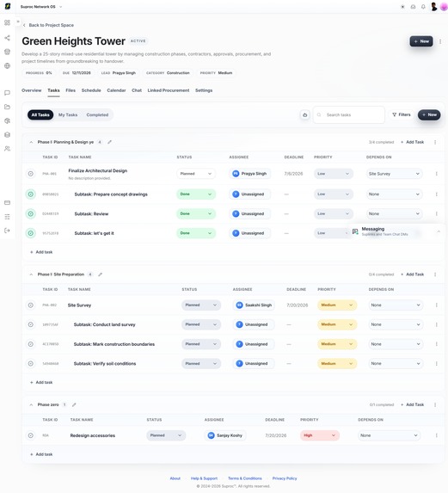Screen dimensions: 448x493
Task: Open the chat bubble icon in sidebar
Action: (7, 93)
